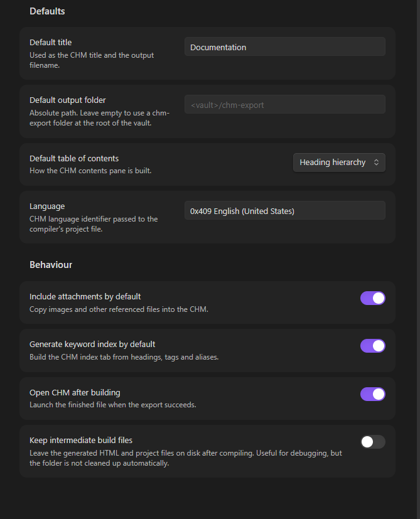Click 'Build the CHM index tab' description
Screen dimensions: 420x519
[x=124, y=357]
